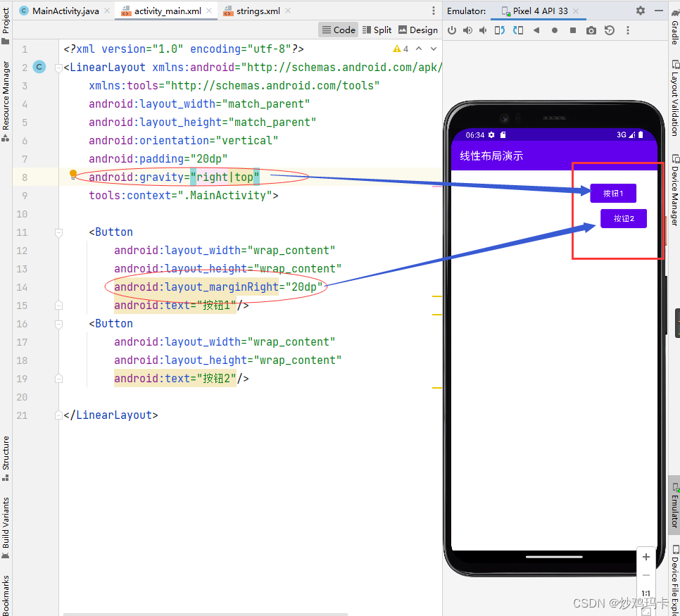Image resolution: width=680 pixels, height=616 pixels.
Task: Switch editor to Design view mode
Action: point(418,30)
